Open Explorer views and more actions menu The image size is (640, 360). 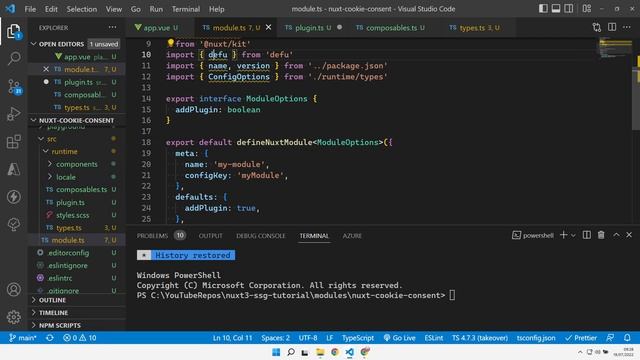coord(112,27)
